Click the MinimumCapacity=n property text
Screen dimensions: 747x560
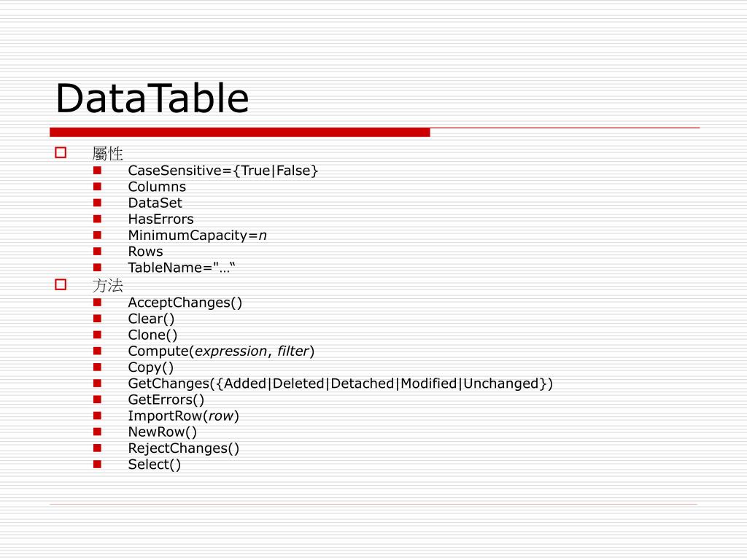click(x=197, y=236)
